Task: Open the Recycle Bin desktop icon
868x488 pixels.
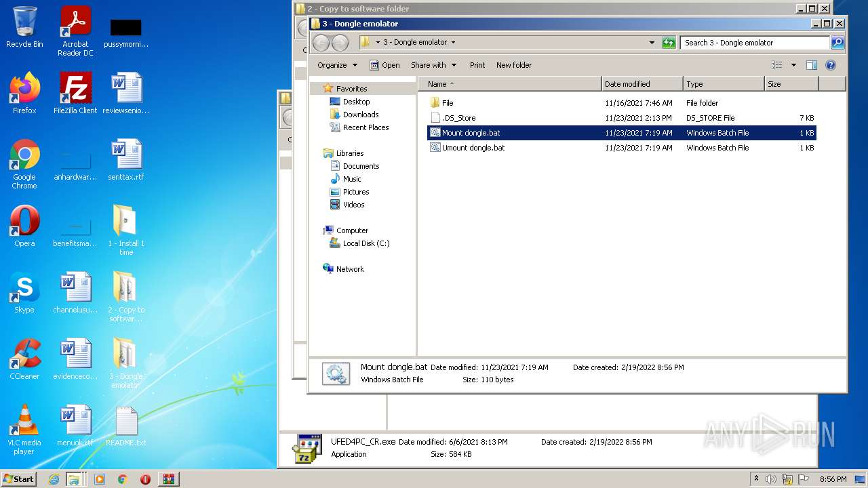Action: [24, 27]
